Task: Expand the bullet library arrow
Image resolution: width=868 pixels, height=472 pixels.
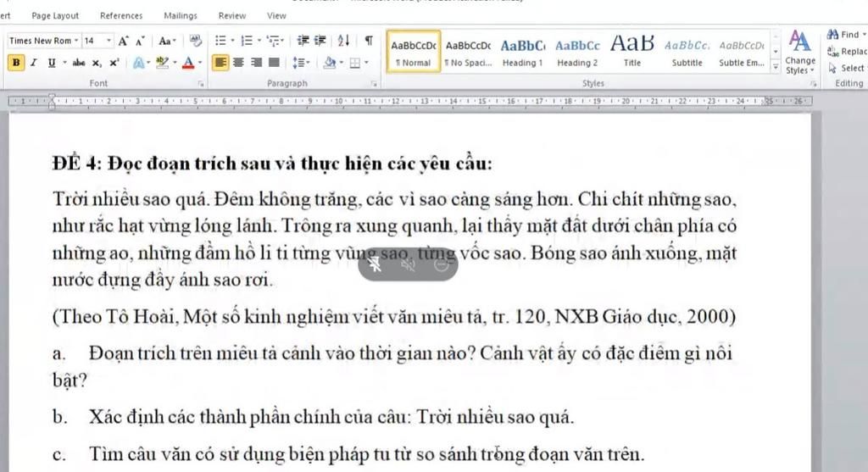Action: pyautogui.click(x=232, y=41)
